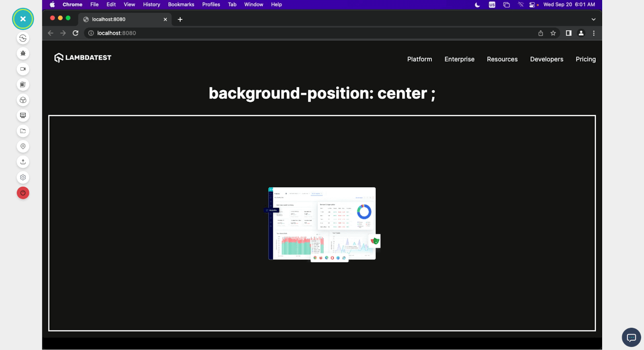Open the Apple menu

coord(52,4)
